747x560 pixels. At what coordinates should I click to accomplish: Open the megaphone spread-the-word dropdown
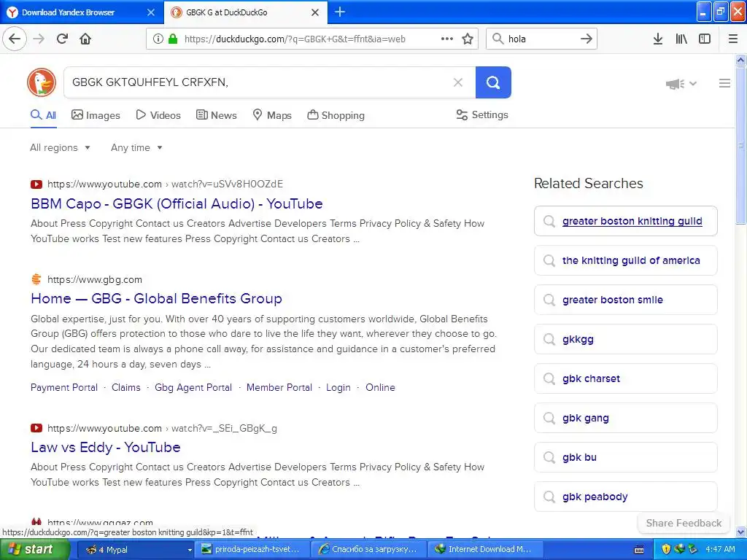[x=681, y=84]
